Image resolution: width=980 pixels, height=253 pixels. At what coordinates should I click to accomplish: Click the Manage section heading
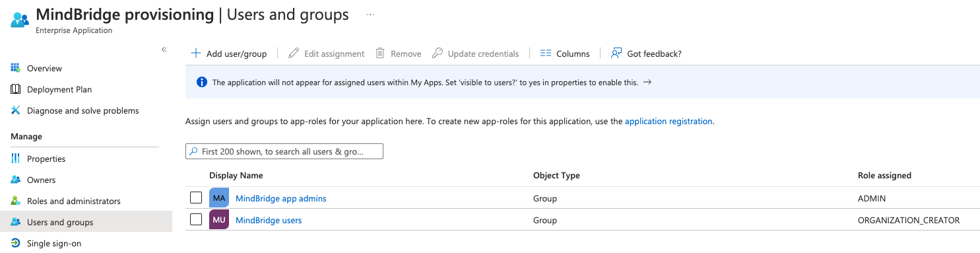[26, 136]
